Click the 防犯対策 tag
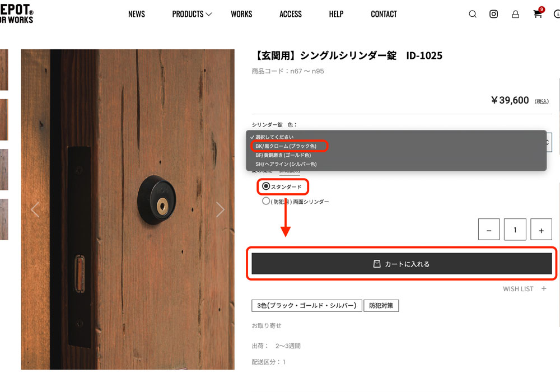 click(x=381, y=306)
